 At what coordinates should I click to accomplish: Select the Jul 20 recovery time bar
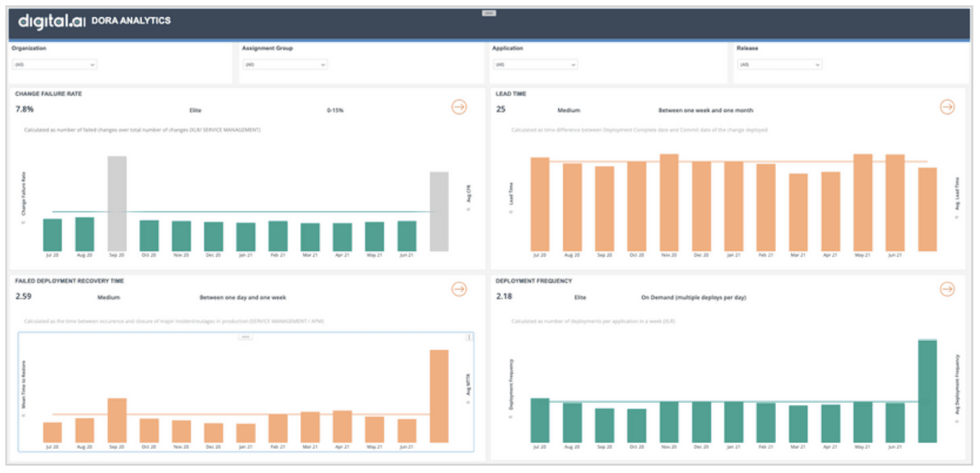[53, 432]
